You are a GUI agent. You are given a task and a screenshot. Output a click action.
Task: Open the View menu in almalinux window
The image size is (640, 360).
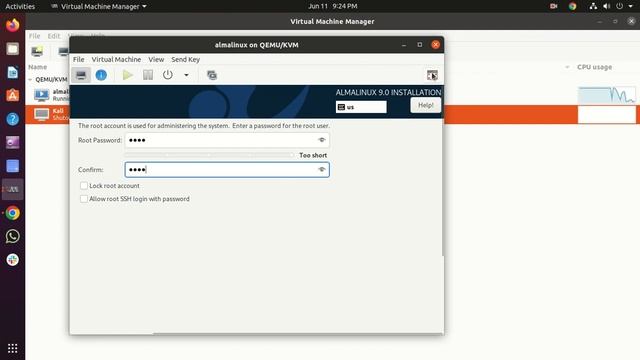tap(156, 60)
